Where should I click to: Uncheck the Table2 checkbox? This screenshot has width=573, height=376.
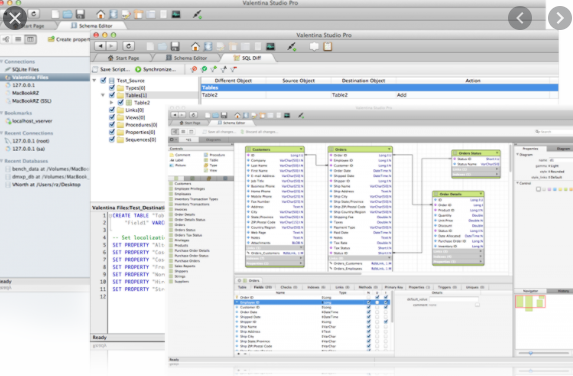[121, 102]
